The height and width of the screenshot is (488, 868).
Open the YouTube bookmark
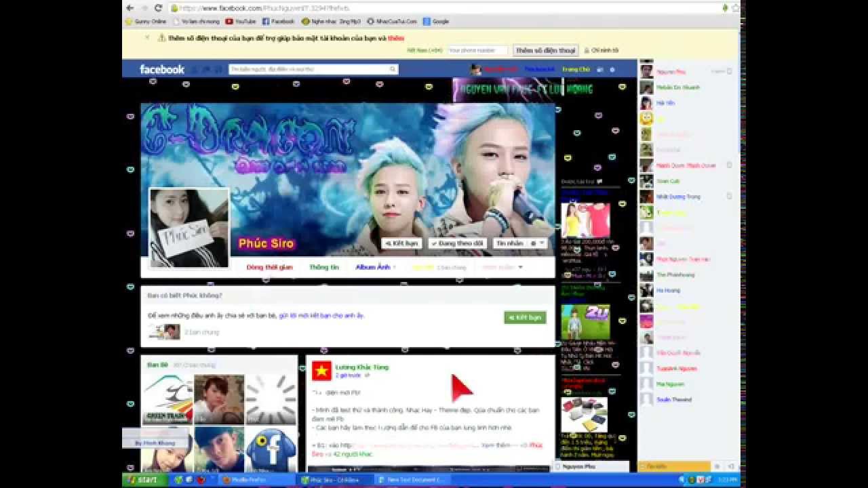pyautogui.click(x=241, y=22)
